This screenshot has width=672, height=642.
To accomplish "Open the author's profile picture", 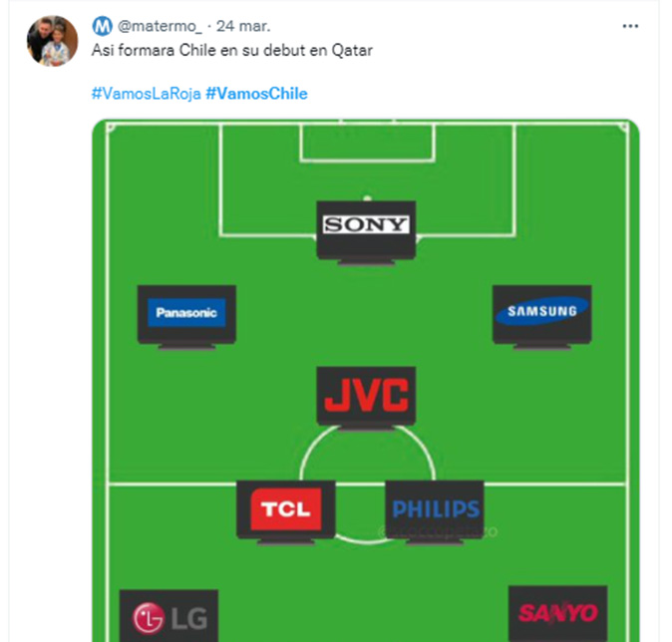I will tap(52, 41).
